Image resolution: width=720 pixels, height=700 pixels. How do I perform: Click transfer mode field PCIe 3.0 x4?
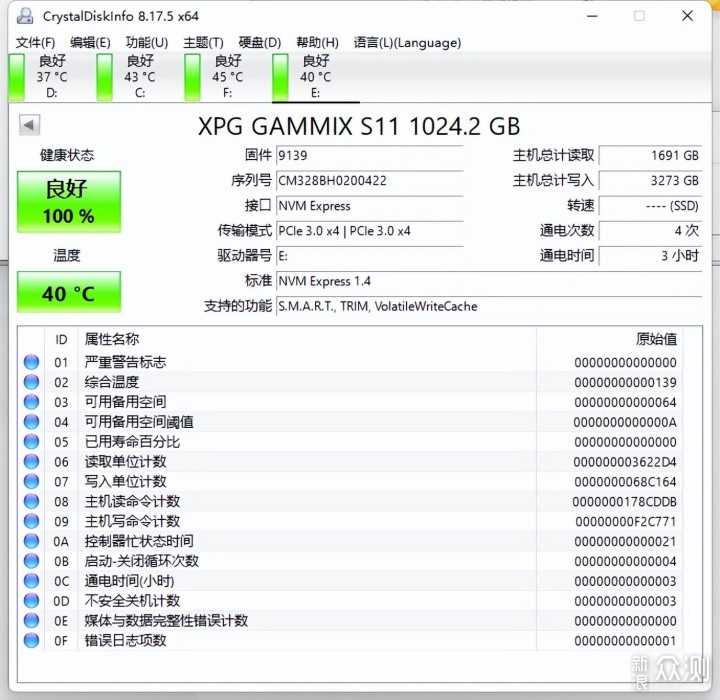coord(370,231)
